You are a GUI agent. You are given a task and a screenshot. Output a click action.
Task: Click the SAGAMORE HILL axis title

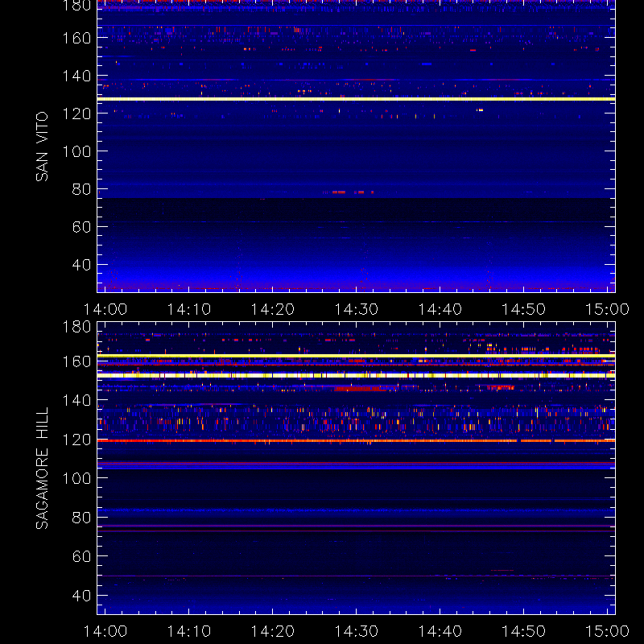pyautogui.click(x=43, y=469)
